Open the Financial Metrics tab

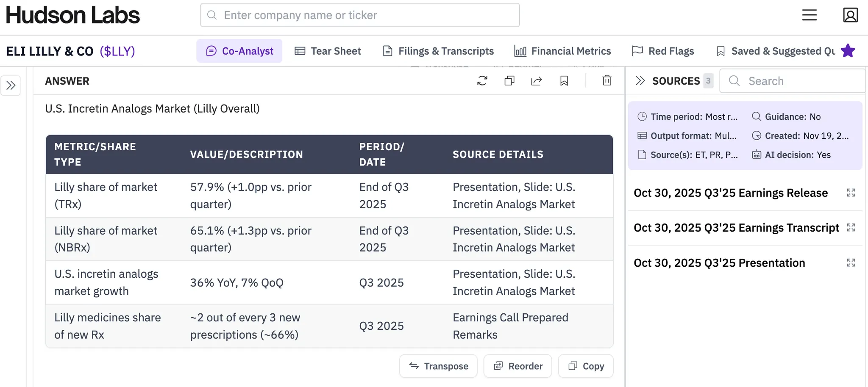[562, 51]
